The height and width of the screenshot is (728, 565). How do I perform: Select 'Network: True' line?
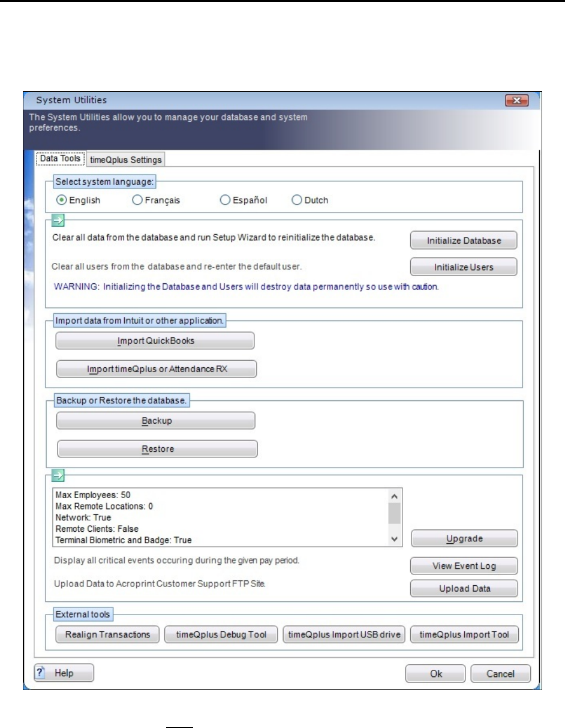[x=83, y=517]
